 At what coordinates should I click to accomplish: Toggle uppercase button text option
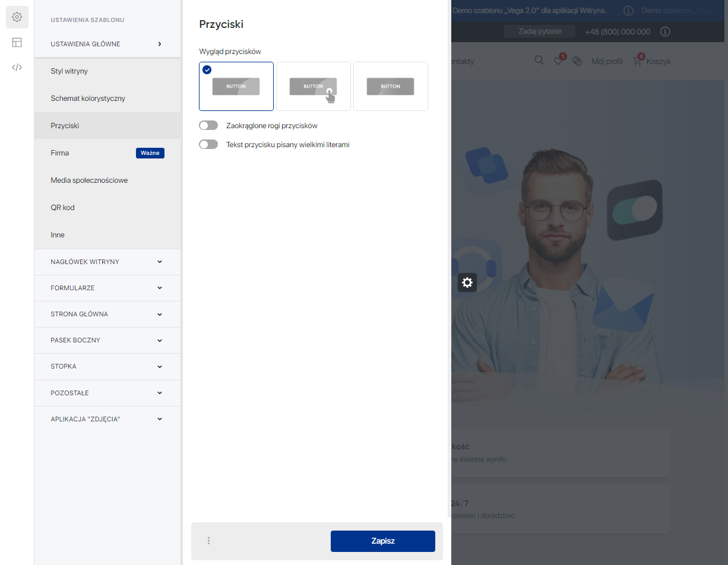click(208, 144)
